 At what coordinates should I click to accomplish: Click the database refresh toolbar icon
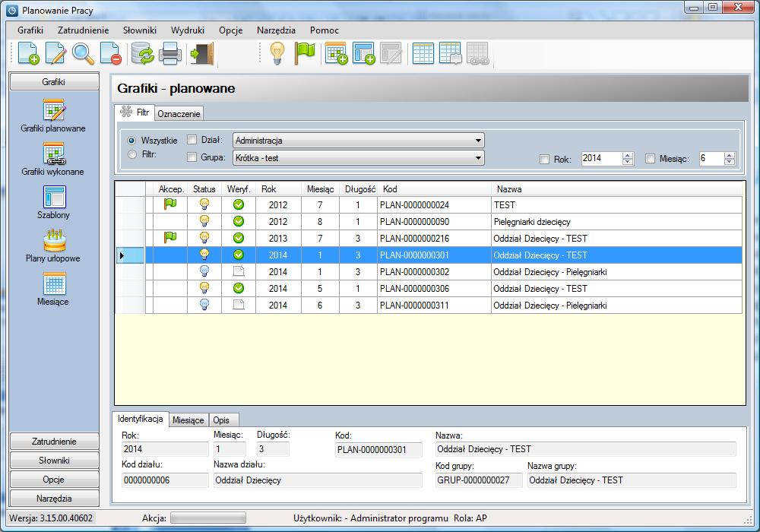pos(143,53)
